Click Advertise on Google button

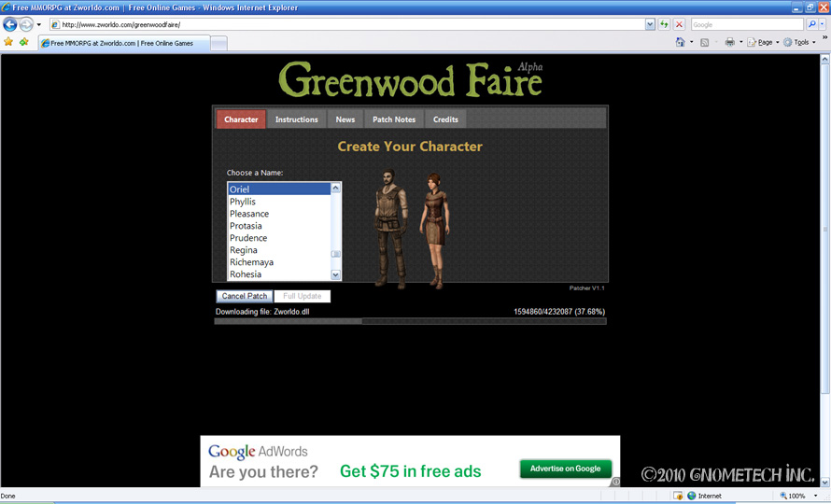[566, 469]
